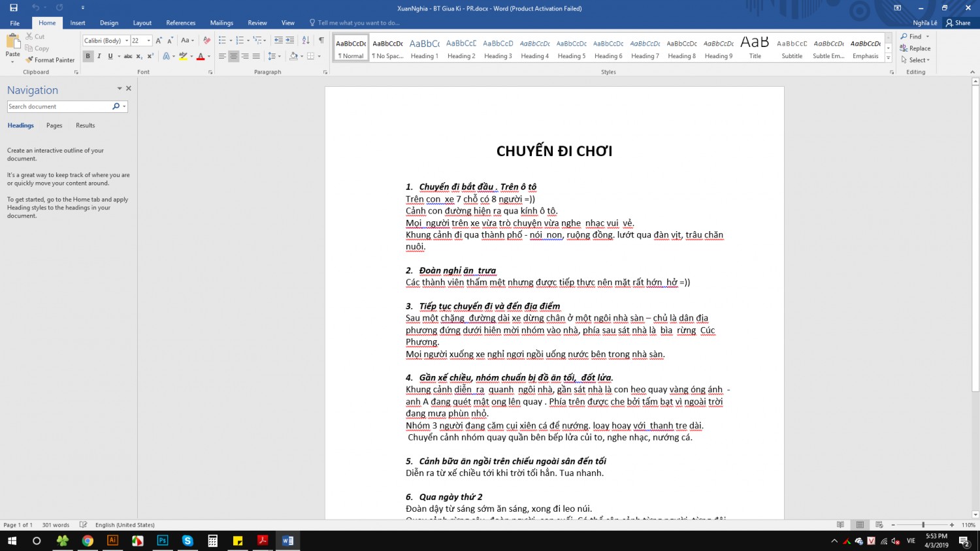Screen dimensions: 980x551
Task: Open the File menu
Action: click(14, 23)
